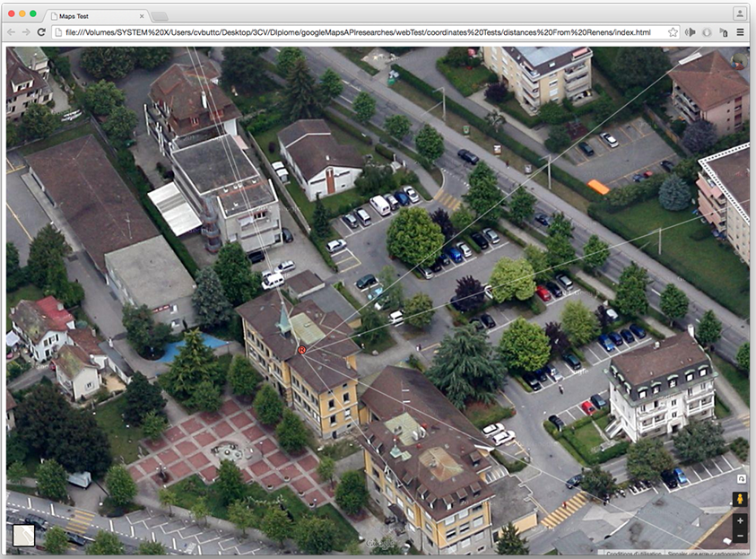Viewport: 756px width, 559px height.
Task: Bookmark this page with the star icon
Action: point(673,32)
